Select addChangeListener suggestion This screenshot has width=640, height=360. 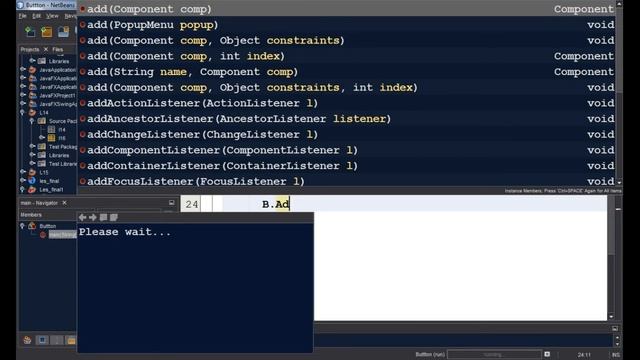[347, 135]
